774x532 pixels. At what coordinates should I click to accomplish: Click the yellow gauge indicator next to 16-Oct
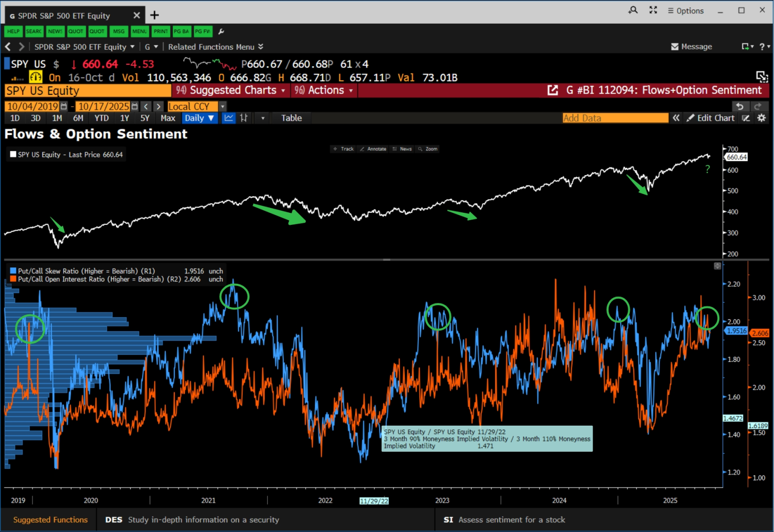[x=35, y=76]
